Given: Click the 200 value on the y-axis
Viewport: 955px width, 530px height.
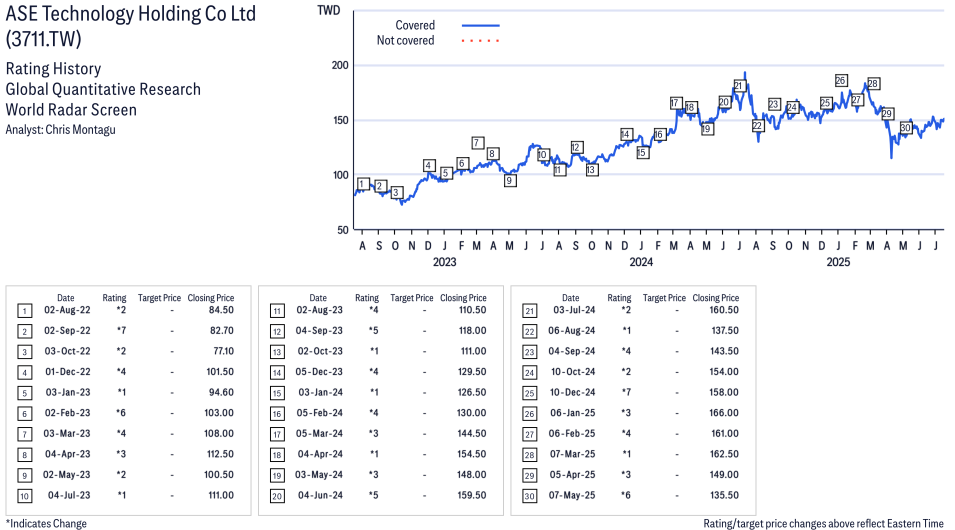Looking at the screenshot, I should (x=340, y=65).
